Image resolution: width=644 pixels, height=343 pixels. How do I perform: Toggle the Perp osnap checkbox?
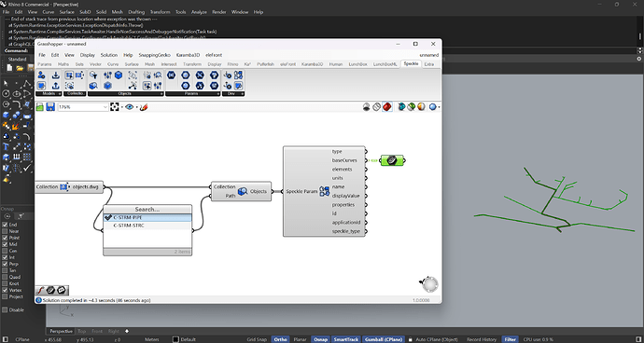click(x=5, y=264)
